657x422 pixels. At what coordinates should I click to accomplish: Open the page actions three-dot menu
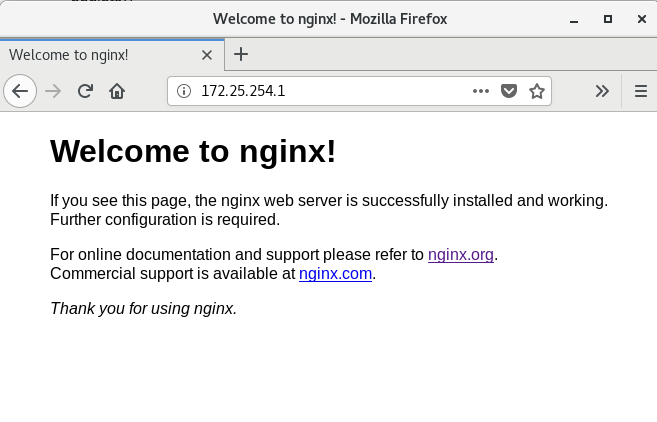[481, 91]
